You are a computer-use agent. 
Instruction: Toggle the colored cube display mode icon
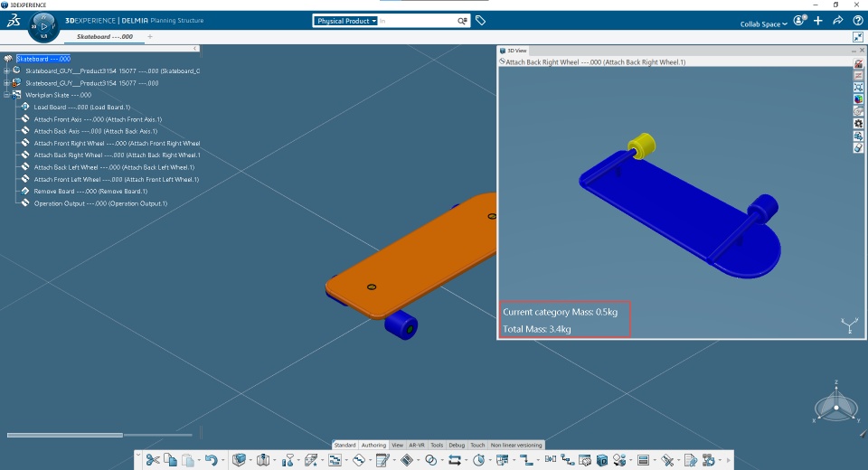point(858,99)
